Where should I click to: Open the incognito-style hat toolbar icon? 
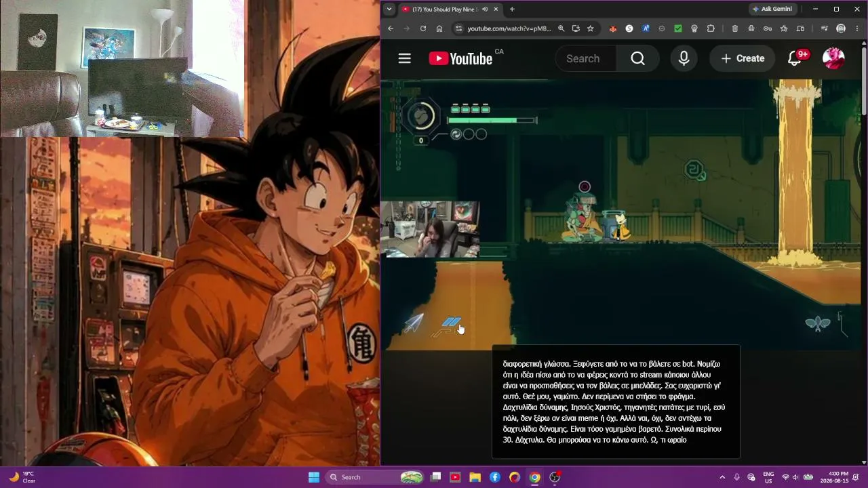(x=751, y=28)
